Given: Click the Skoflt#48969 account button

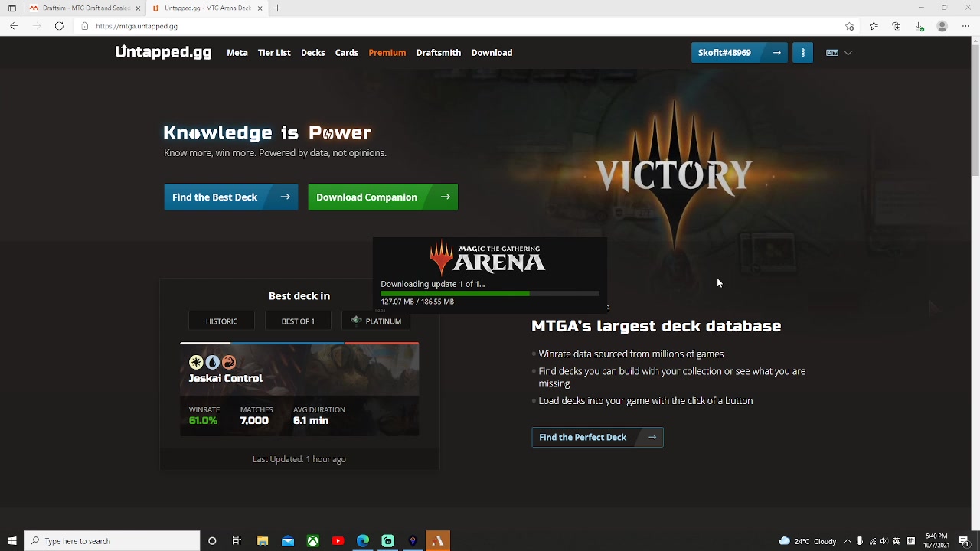Looking at the screenshot, I should [x=740, y=53].
